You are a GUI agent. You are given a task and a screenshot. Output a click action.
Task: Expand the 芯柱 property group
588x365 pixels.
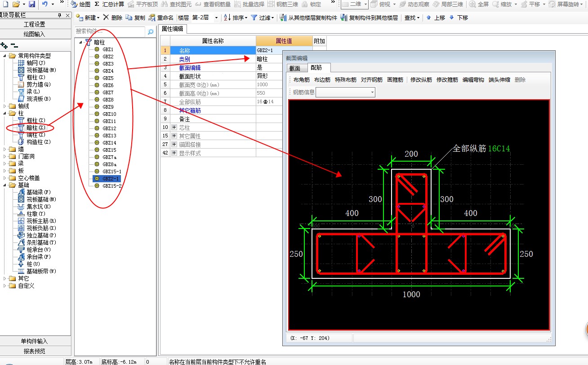tap(174, 128)
